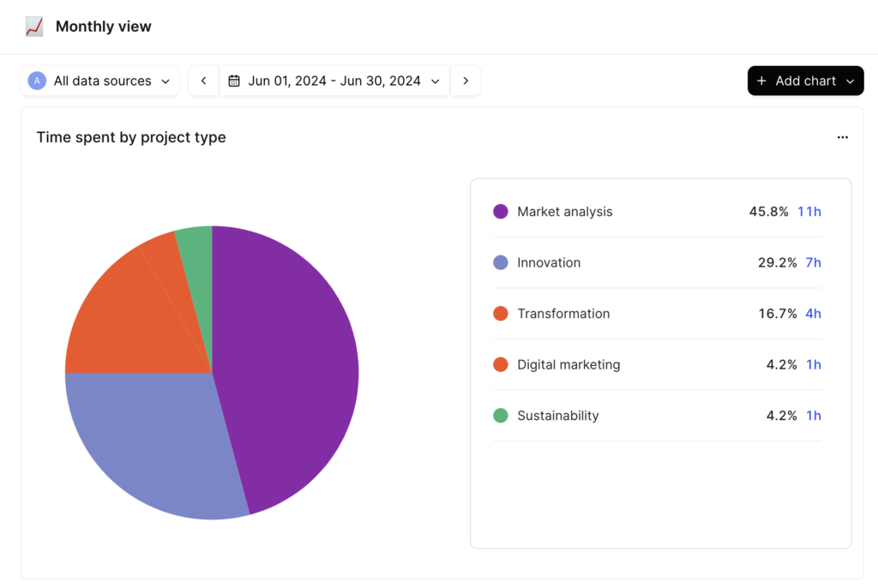Click the line chart icon beside Monthly view
The image size is (878, 588).
point(33,27)
